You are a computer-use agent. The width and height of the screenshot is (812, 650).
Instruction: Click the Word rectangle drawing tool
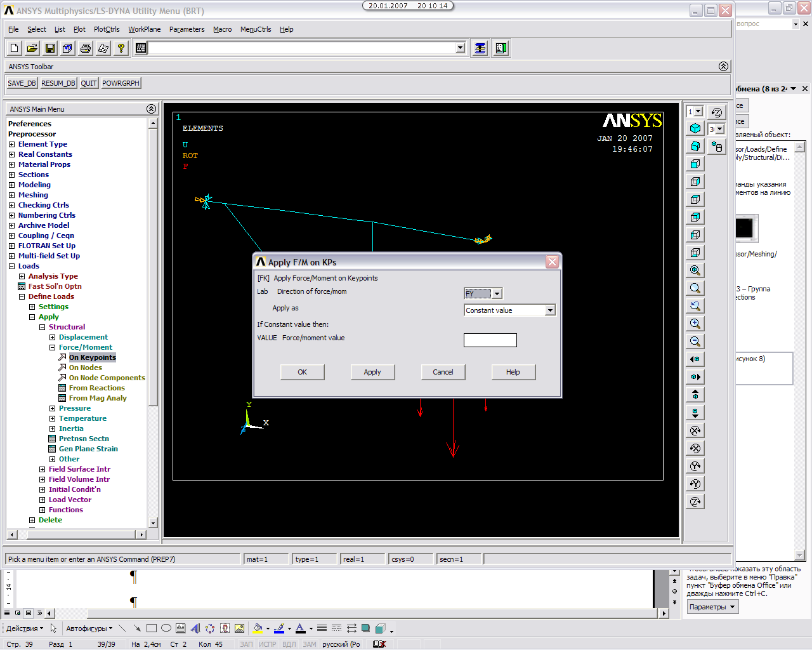click(152, 628)
